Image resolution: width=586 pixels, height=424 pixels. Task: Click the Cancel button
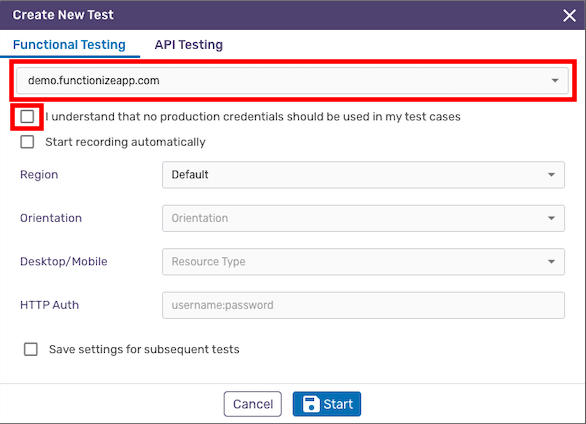pyautogui.click(x=253, y=404)
